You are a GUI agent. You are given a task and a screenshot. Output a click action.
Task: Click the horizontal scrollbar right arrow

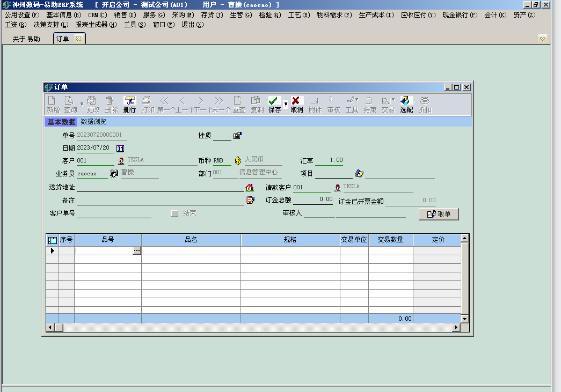[456, 327]
